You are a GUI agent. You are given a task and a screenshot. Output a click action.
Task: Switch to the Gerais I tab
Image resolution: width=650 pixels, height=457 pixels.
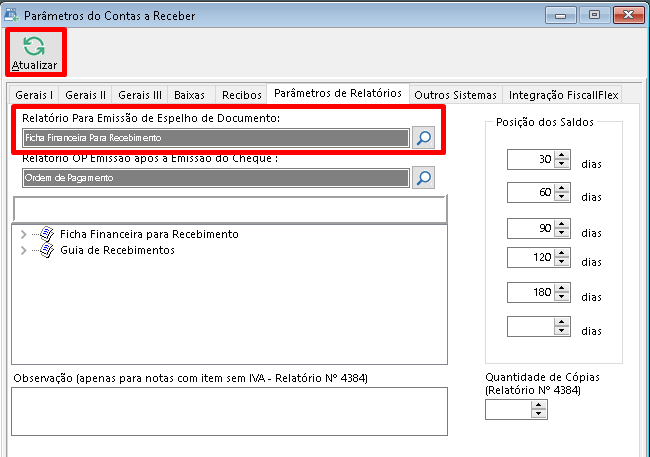(34, 95)
